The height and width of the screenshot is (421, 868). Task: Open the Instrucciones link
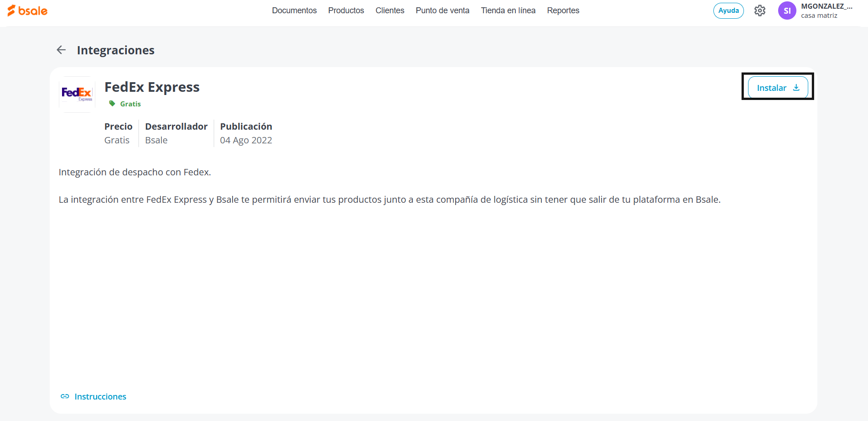pos(100,396)
